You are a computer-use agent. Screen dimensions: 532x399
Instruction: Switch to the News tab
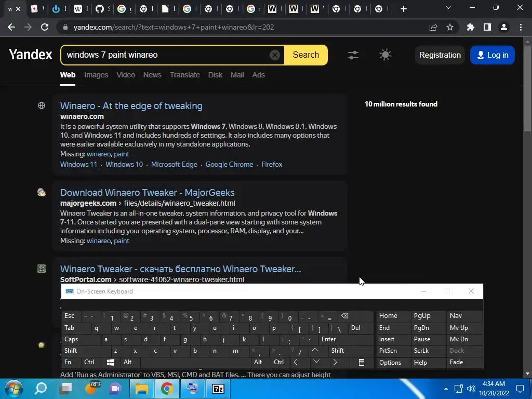[x=152, y=75]
